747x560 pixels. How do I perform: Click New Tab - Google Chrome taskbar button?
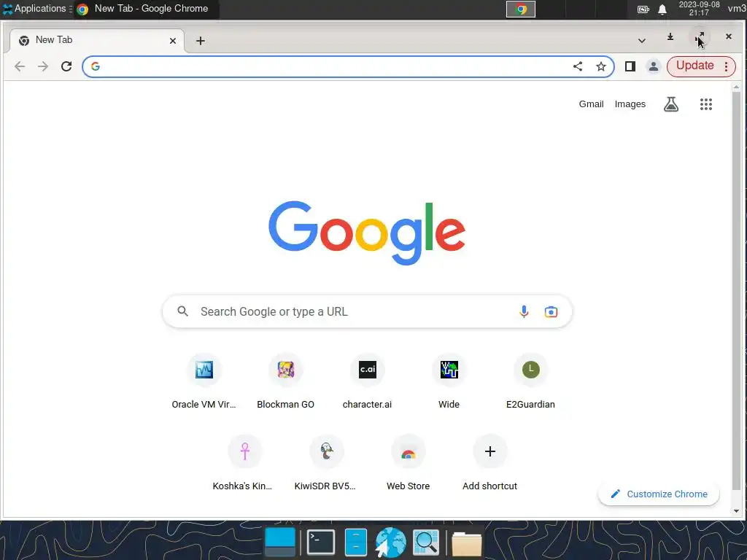[x=145, y=9]
